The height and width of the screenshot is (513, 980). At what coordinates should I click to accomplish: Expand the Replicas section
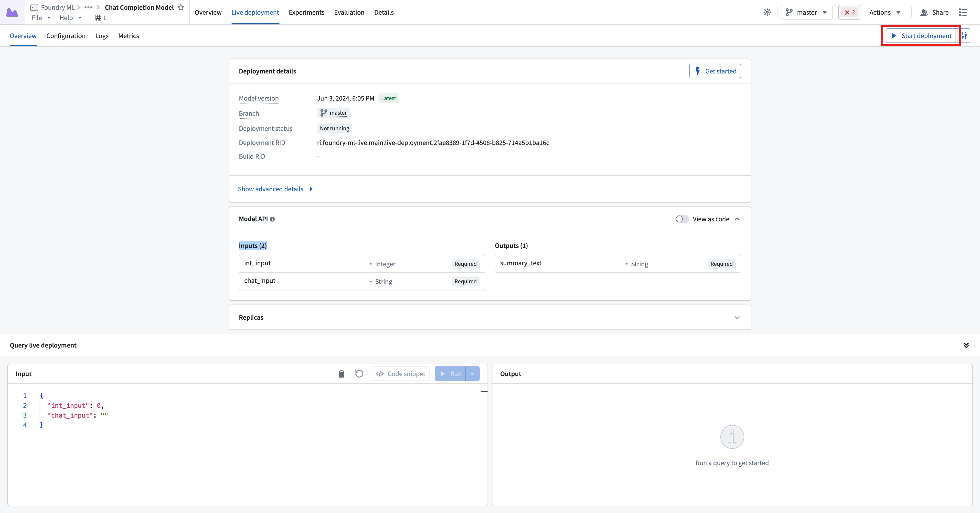point(737,318)
